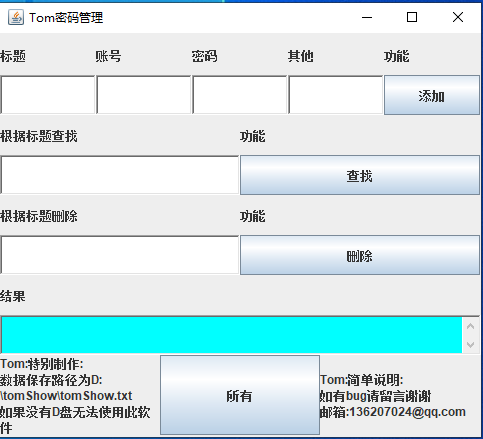Click the 根据标题删除 label
The width and height of the screenshot is (483, 439).
pos(39,216)
